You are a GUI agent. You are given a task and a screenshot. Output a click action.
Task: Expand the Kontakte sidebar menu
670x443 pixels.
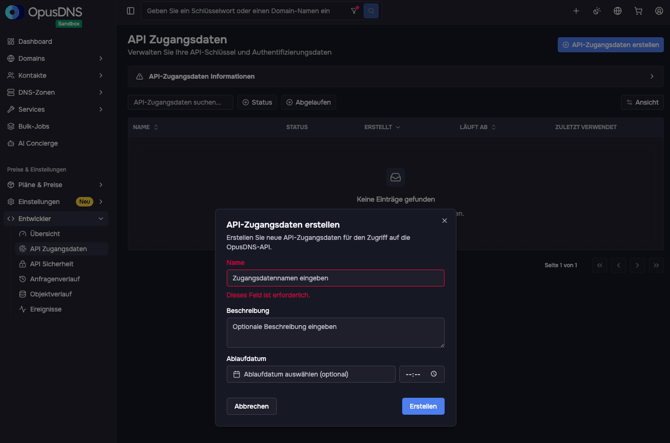tap(56, 75)
